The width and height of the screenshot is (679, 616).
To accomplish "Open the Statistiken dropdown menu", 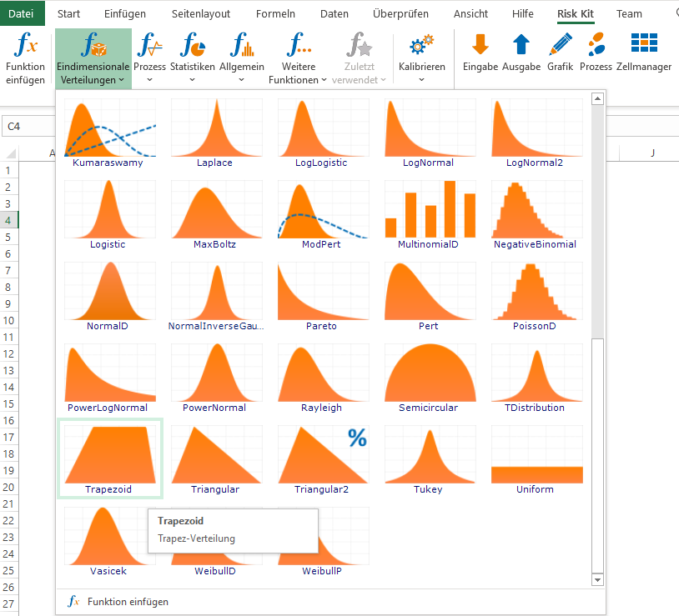I will 192,58.
